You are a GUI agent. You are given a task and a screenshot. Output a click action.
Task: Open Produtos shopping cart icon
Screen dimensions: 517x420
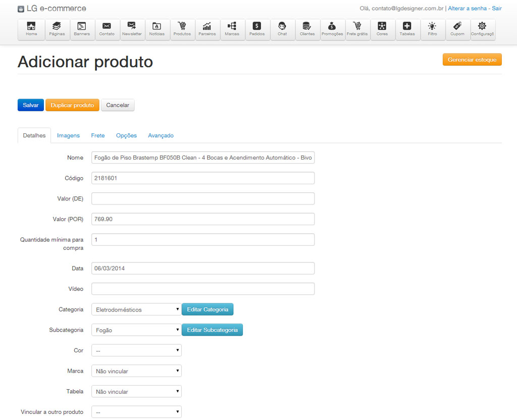point(182,29)
